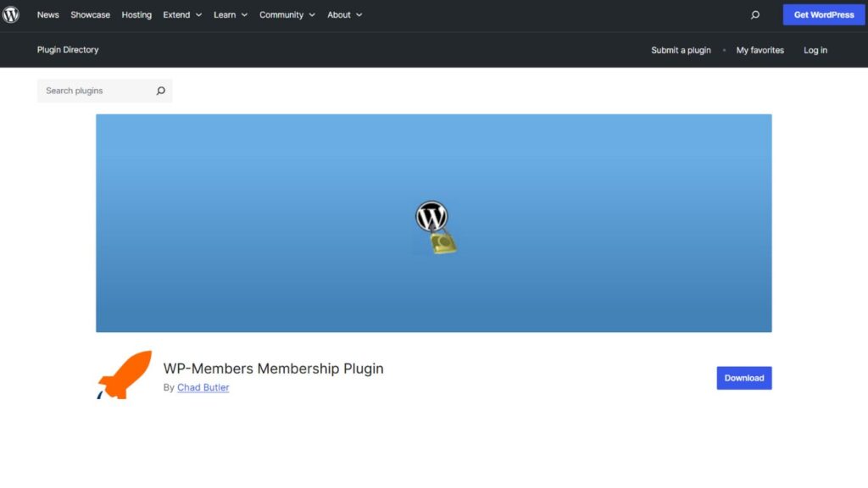868x488 pixels.
Task: Open the Hosting menu item
Action: [x=136, y=14]
